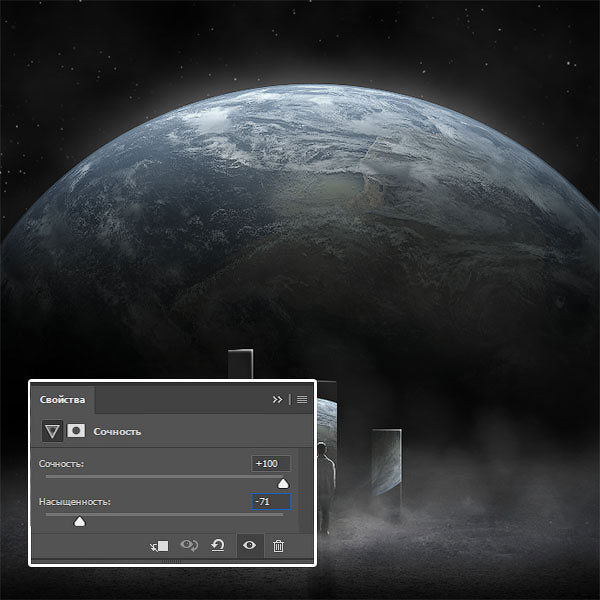Viewport: 600px width, 600px height.
Task: Delete the adjustment layer with trash icon
Action: (279, 546)
